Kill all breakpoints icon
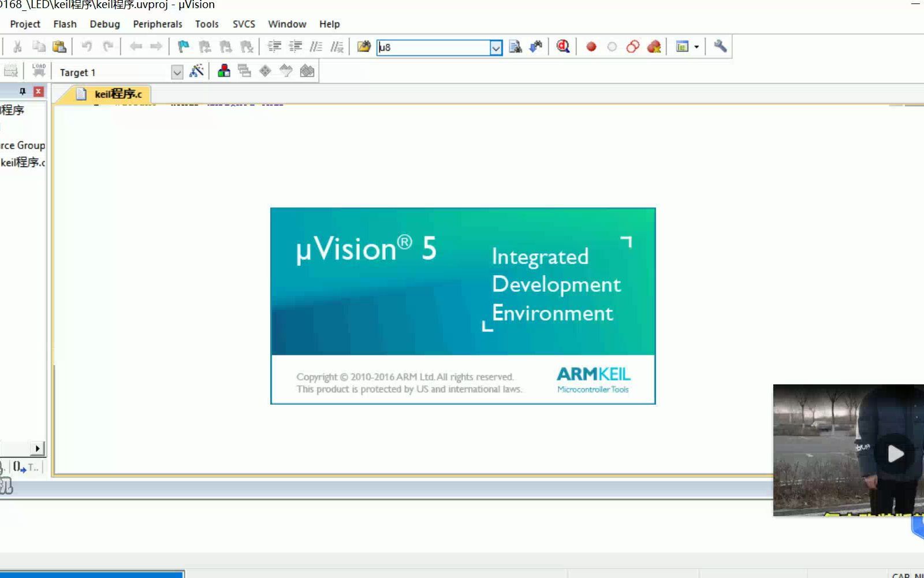924x578 pixels. tap(654, 47)
